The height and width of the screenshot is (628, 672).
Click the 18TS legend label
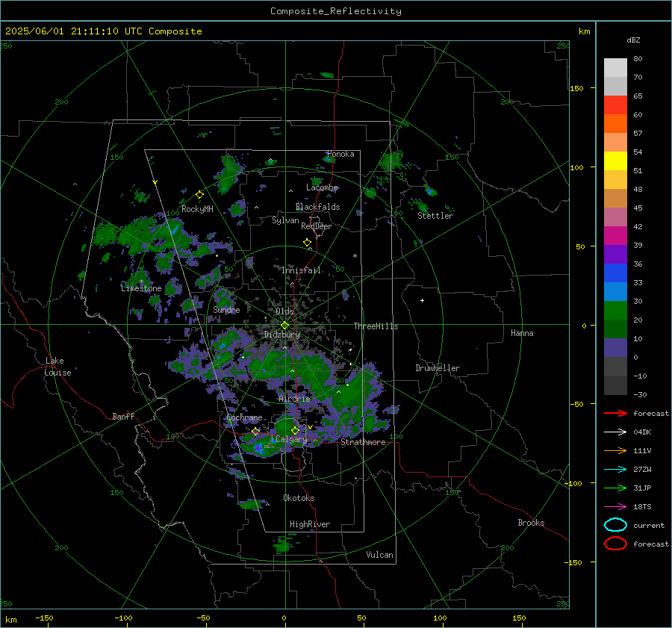(642, 507)
